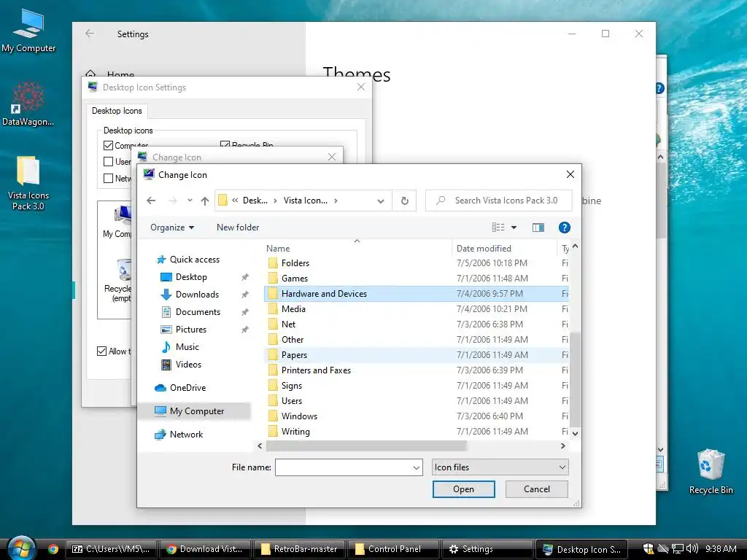Select the Writing folder icon
The image size is (747, 560).
273,432
